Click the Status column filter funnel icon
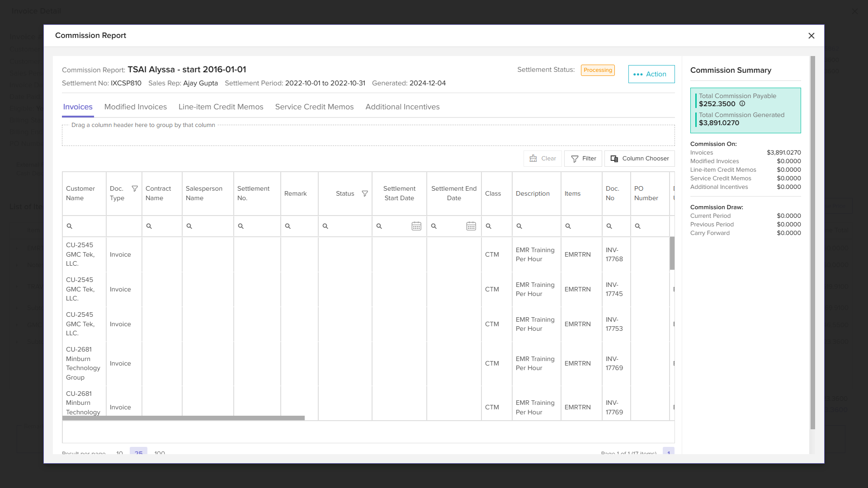Viewport: 868px width, 488px height. pos(365,193)
